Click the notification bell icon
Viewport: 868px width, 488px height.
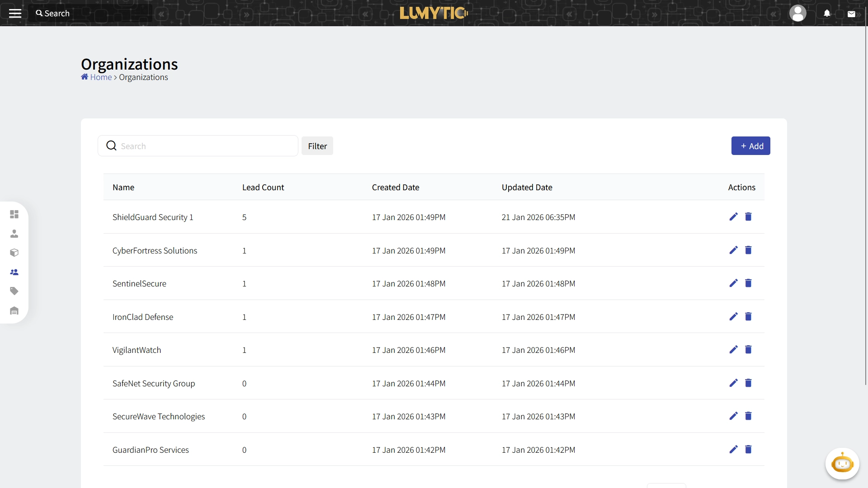click(827, 13)
